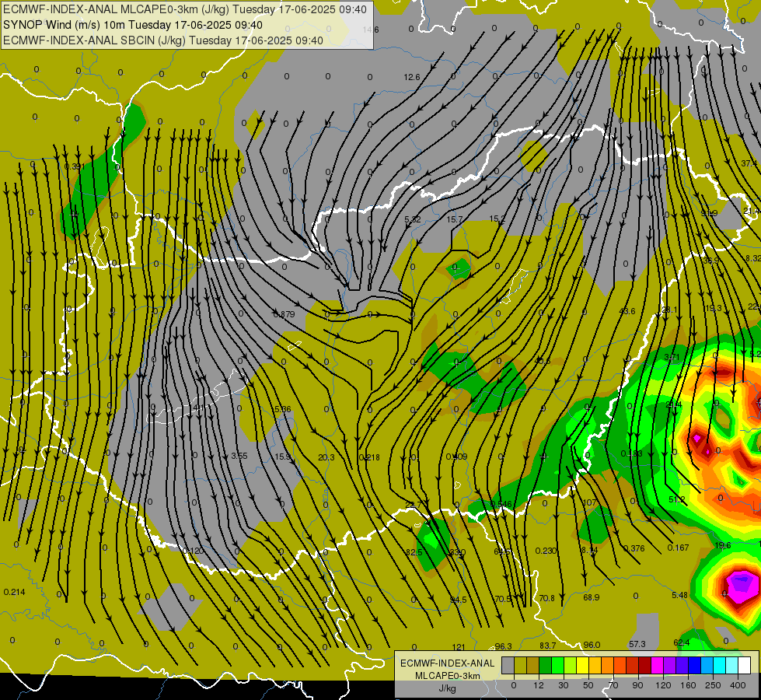Click the map value 0.409

coord(457,457)
